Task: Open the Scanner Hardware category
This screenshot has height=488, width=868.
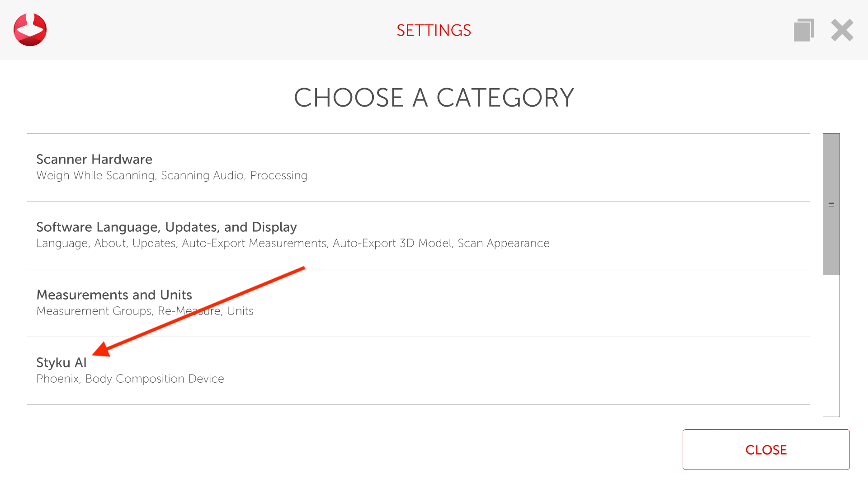Action: (x=94, y=160)
